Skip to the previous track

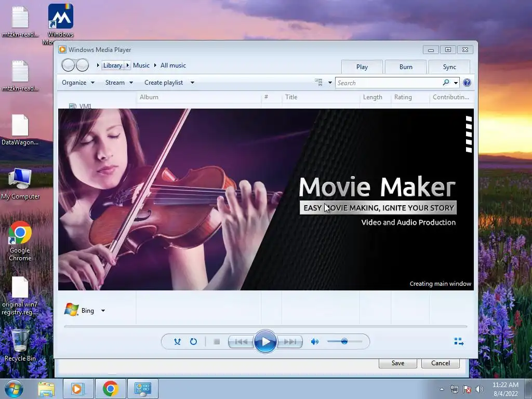[x=241, y=342]
